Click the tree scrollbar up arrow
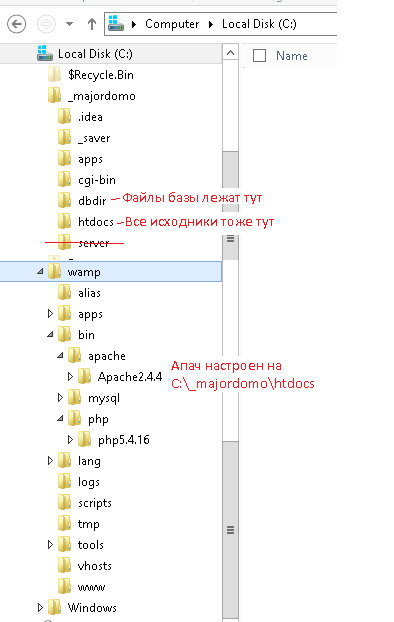Viewport: 394px width, 622px height. pos(231,52)
